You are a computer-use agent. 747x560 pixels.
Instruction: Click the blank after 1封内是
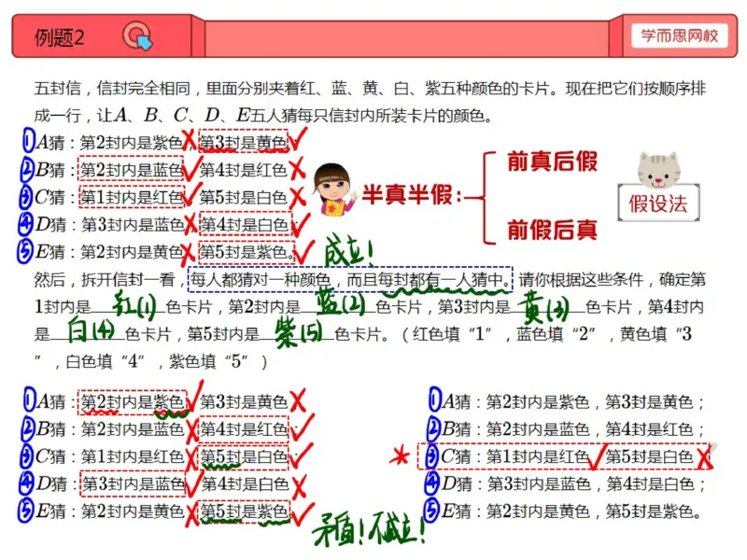pyautogui.click(x=128, y=307)
